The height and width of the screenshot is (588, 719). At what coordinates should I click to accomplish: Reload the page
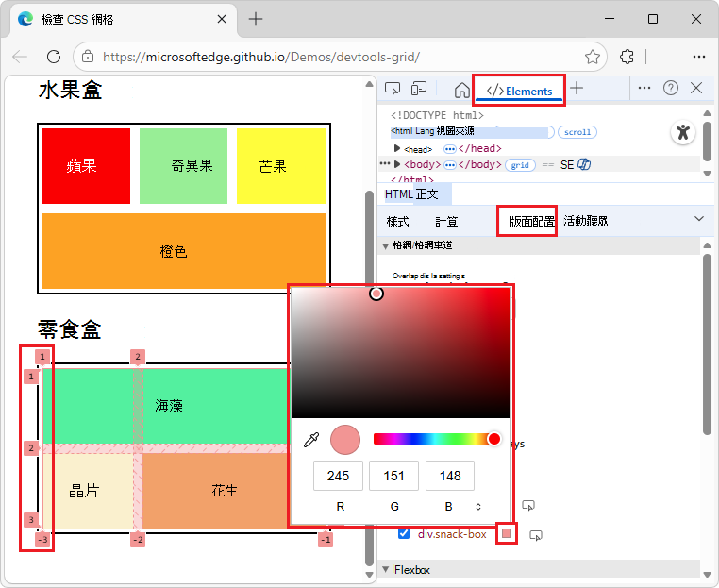[x=54, y=57]
